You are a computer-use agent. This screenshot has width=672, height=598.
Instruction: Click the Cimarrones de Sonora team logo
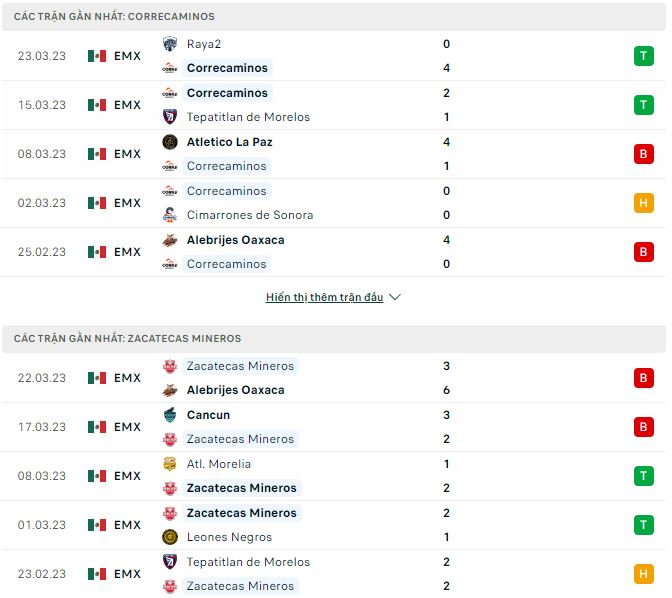pos(170,215)
